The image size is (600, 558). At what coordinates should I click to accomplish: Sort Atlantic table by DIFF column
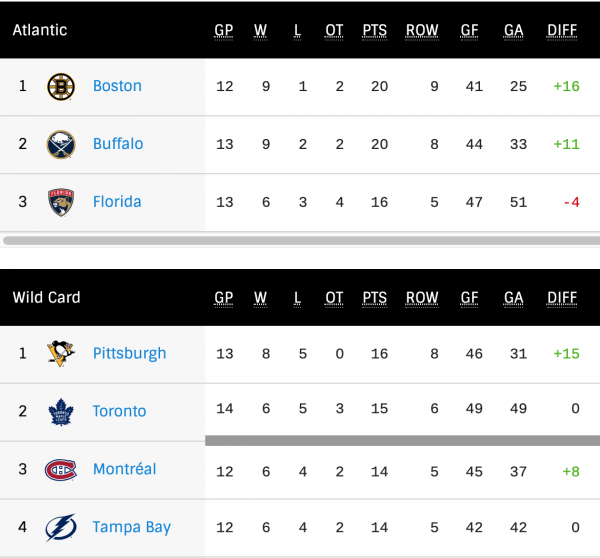point(562,30)
